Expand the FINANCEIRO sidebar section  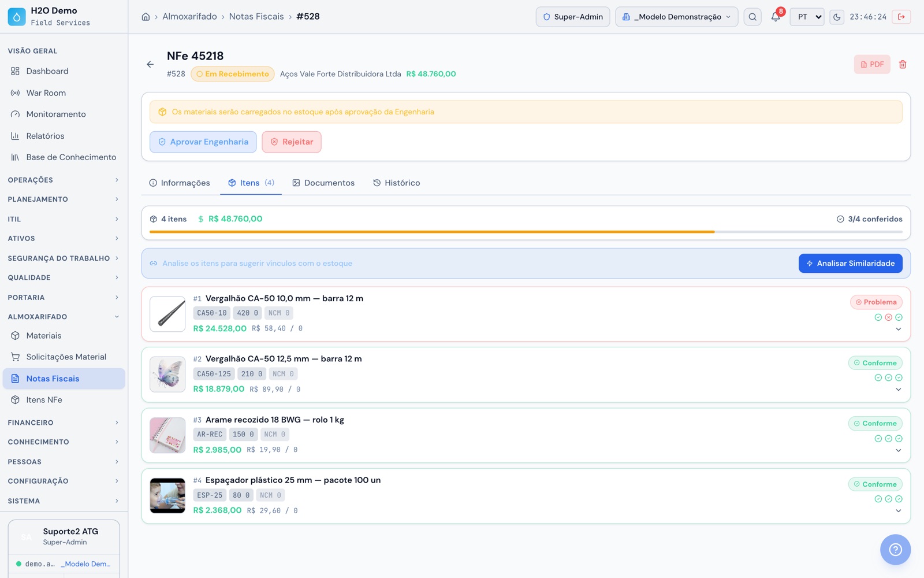64,423
